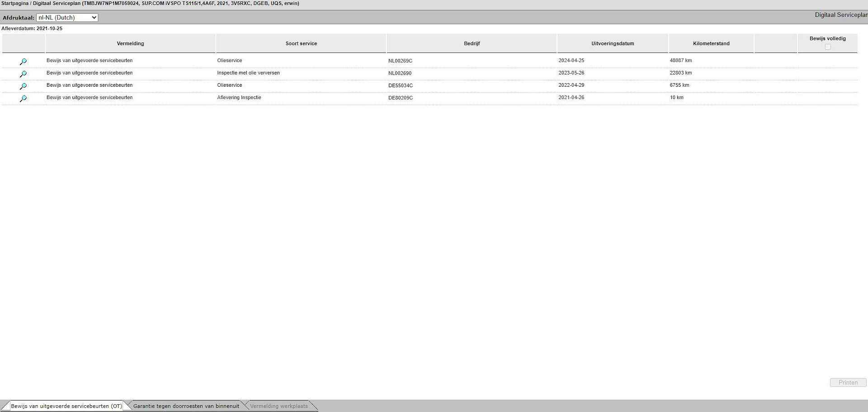Click execution date 2024-04-25
Image resolution: width=868 pixels, height=412 pixels.
click(571, 60)
